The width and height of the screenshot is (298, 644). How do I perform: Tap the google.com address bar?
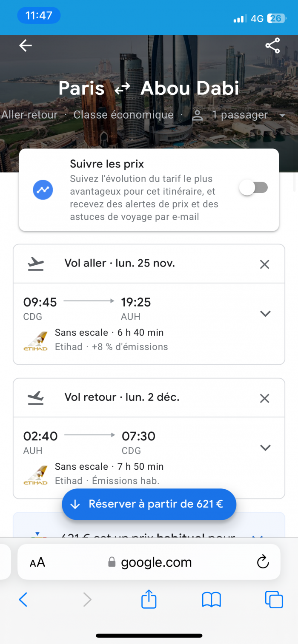pos(149,562)
